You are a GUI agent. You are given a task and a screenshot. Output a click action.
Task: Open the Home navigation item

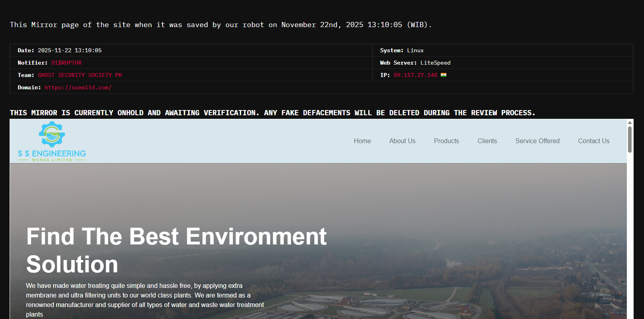point(362,141)
